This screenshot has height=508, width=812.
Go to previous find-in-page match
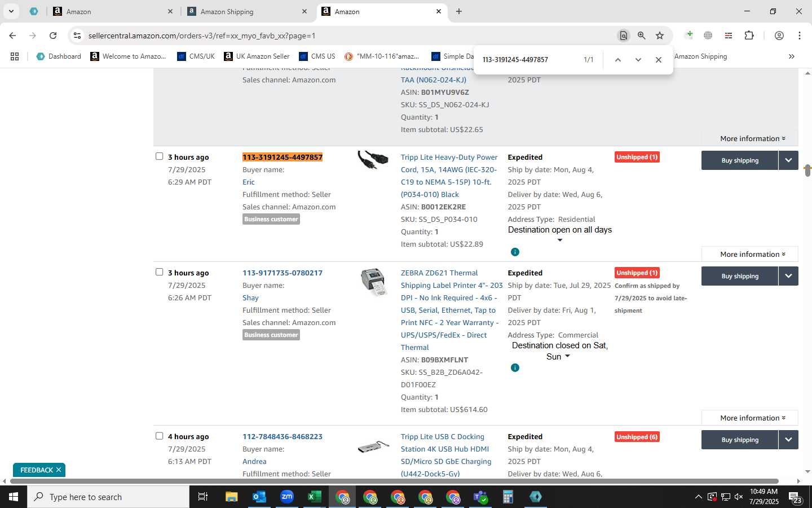[x=618, y=60]
